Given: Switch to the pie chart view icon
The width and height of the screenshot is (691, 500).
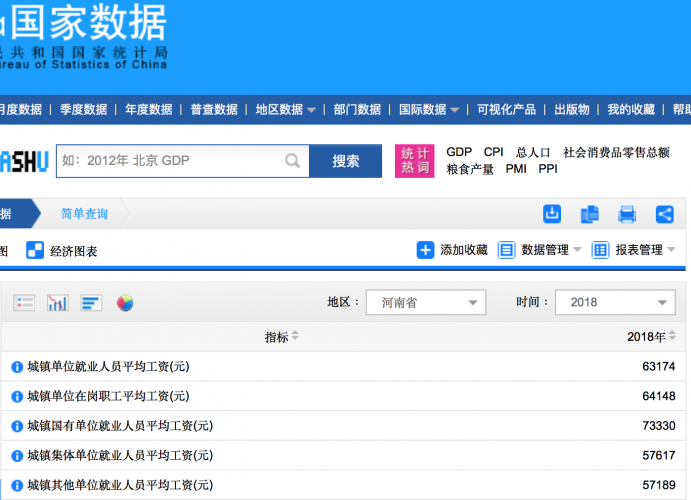Looking at the screenshot, I should (125, 303).
